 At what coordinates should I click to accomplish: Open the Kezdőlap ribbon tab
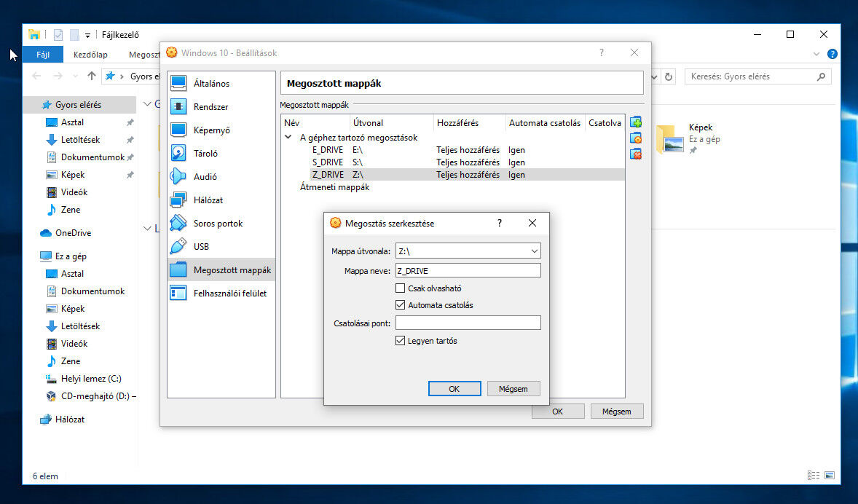point(91,54)
